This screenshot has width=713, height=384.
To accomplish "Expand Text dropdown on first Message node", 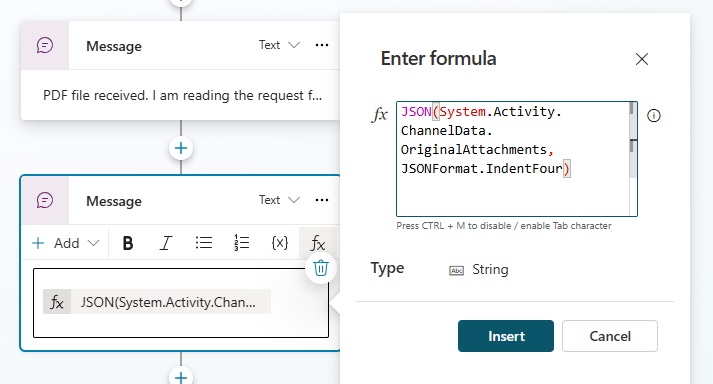I will pos(279,45).
